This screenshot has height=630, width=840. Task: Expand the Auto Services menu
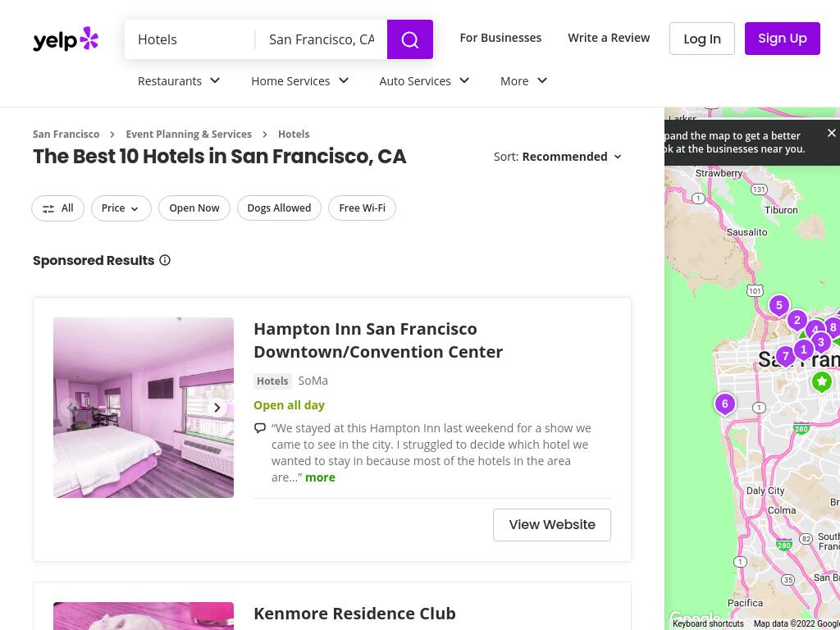coord(424,81)
